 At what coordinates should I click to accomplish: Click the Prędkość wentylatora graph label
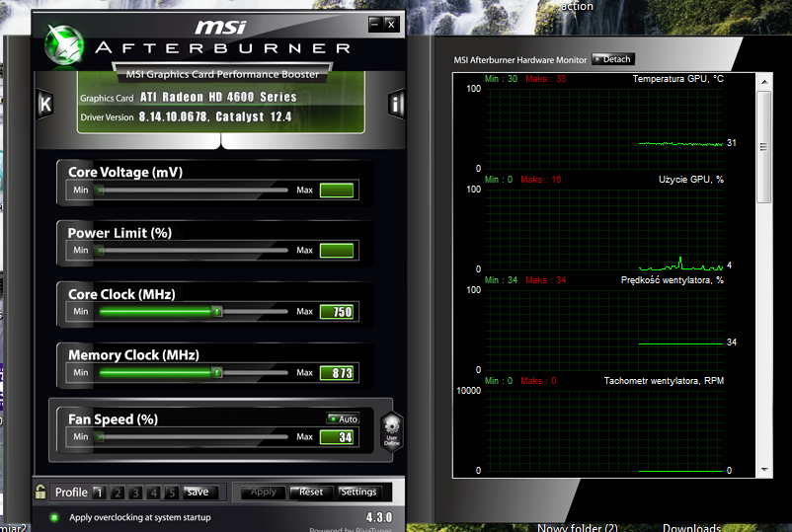[672, 280]
